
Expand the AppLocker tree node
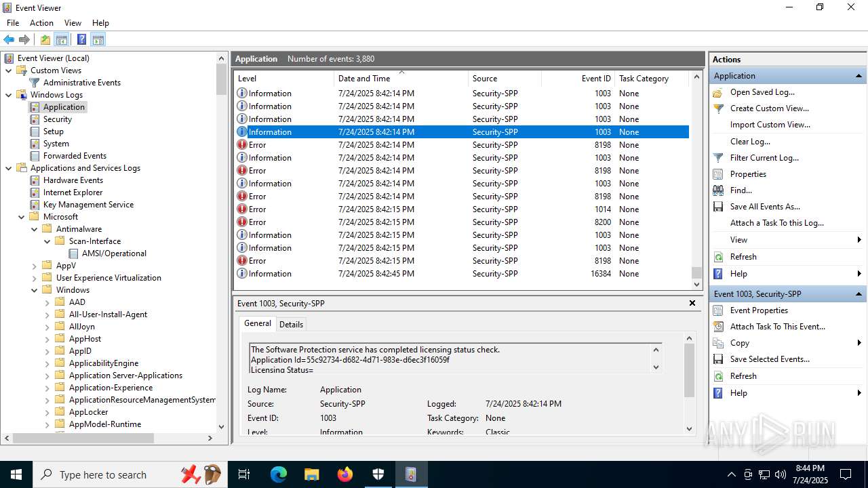click(47, 412)
